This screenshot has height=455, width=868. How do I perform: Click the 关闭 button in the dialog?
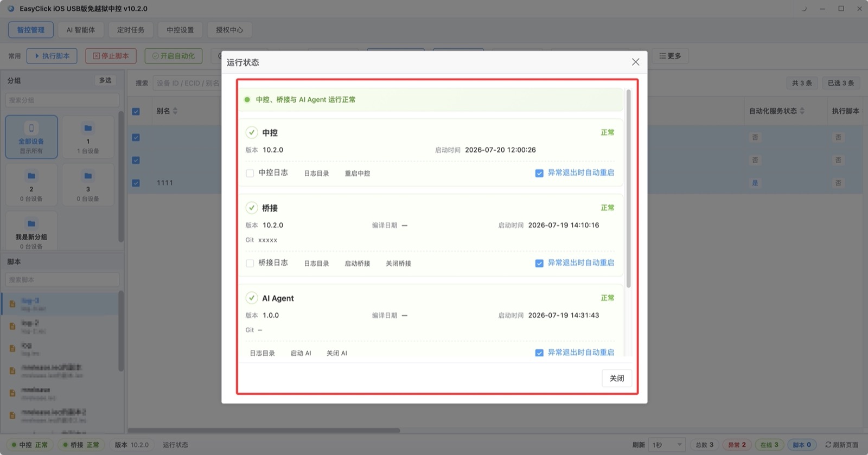(617, 378)
